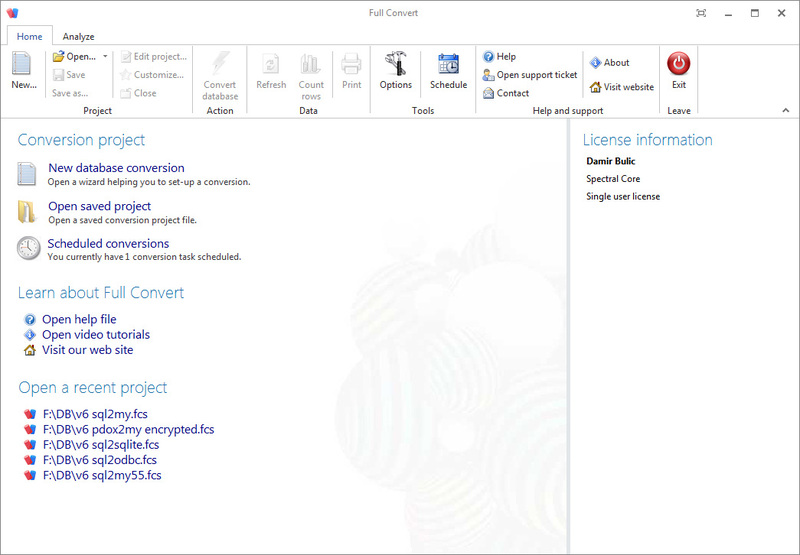800x555 pixels.
Task: Click Scheduled conversions link
Action: 108,243
